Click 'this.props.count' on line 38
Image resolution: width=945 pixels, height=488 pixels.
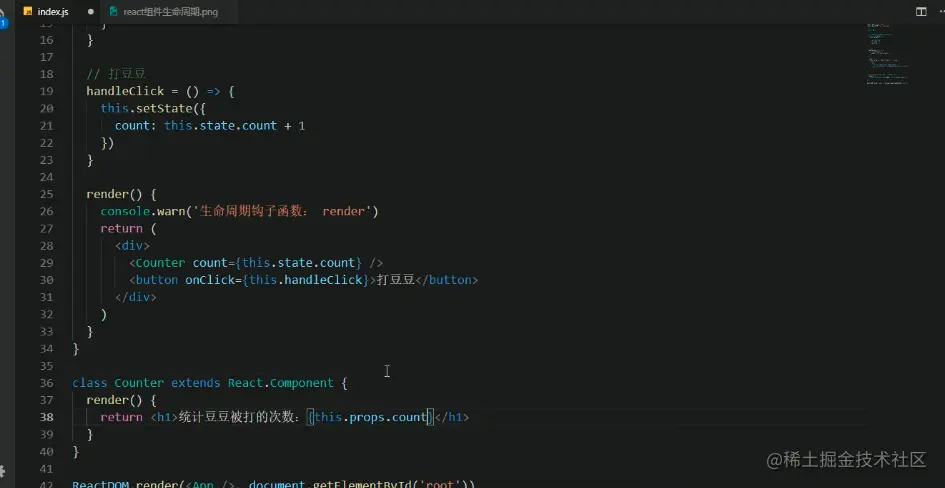pos(371,417)
